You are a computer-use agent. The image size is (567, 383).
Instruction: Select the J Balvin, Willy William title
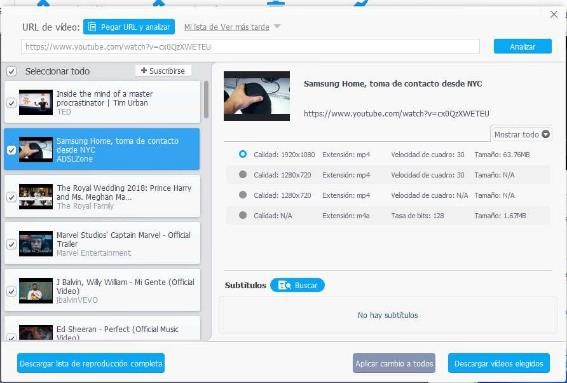[x=125, y=286]
